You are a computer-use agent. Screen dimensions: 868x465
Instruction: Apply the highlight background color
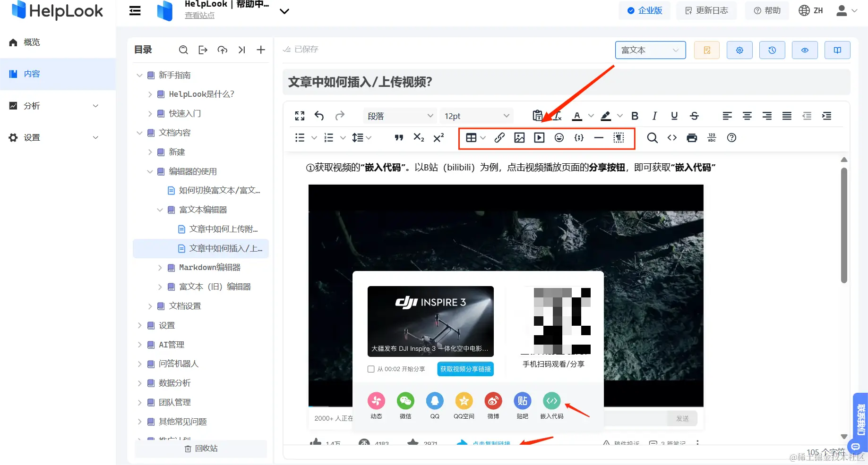(x=606, y=116)
